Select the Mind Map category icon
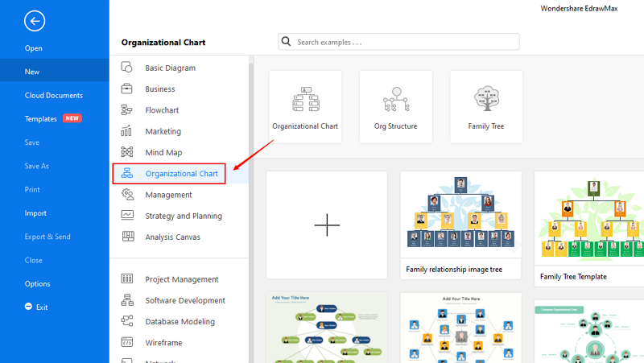Screen dimensions: 644x363 (127, 152)
